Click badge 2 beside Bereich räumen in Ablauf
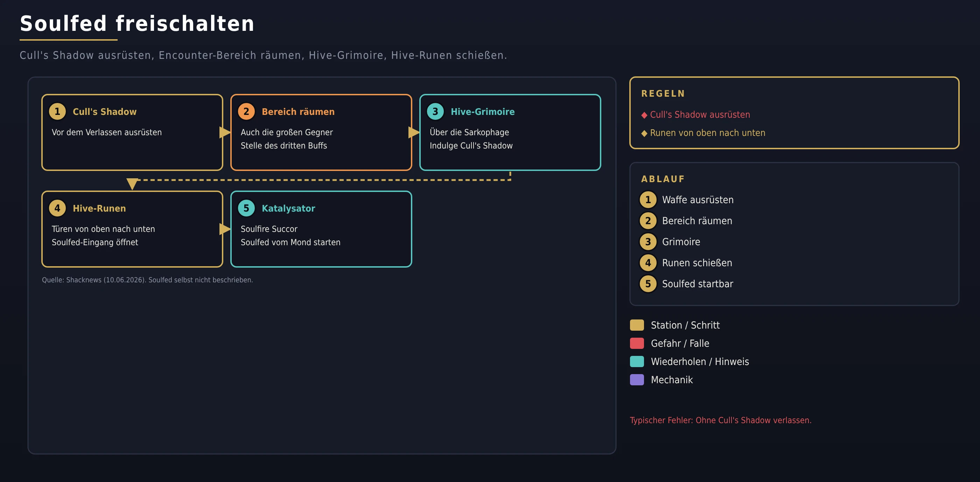980x482 pixels. click(x=648, y=221)
